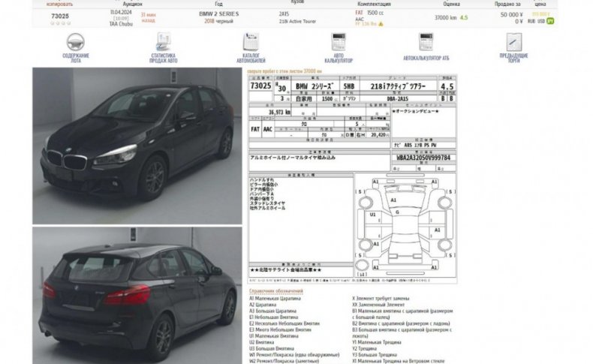Click legend row E3 Много Небольших Вмятин
Screen dimensions: 593x364
click(x=280, y=329)
